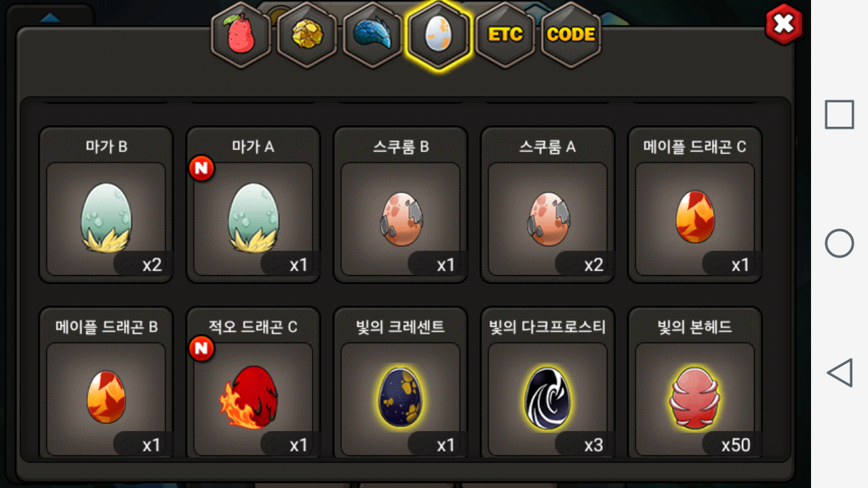The width and height of the screenshot is (868, 488).
Task: Open the blue dragon head tab
Action: pos(373,35)
